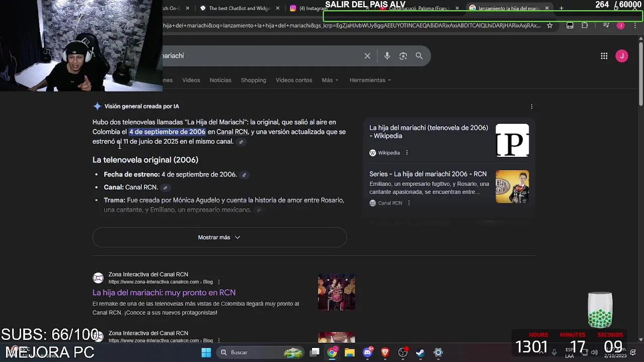
Task: Switch to The best ChatBot and Widget tab
Action: pos(239,8)
